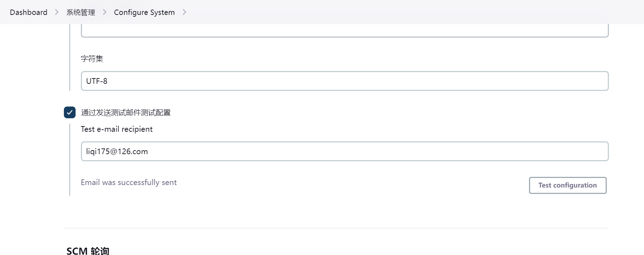
Task: Click the divider line above SCM 轮询
Action: click(x=336, y=228)
